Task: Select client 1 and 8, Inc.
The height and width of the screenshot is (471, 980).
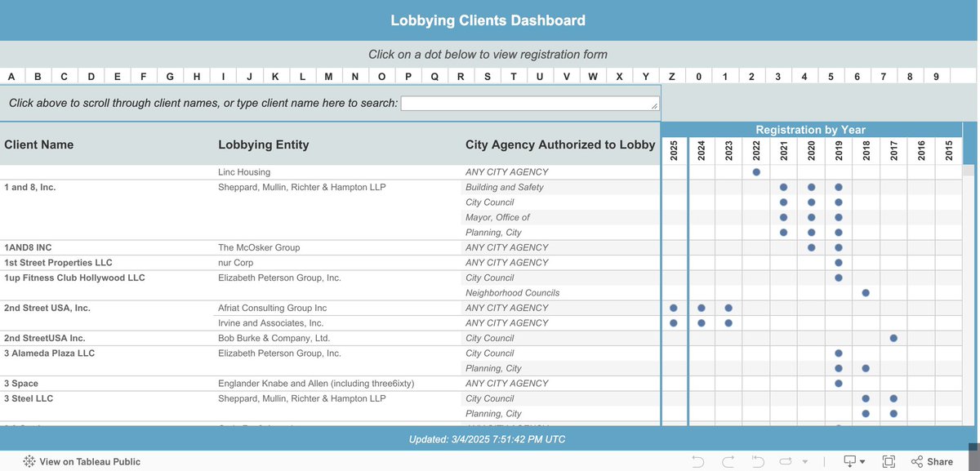Action: (x=30, y=187)
